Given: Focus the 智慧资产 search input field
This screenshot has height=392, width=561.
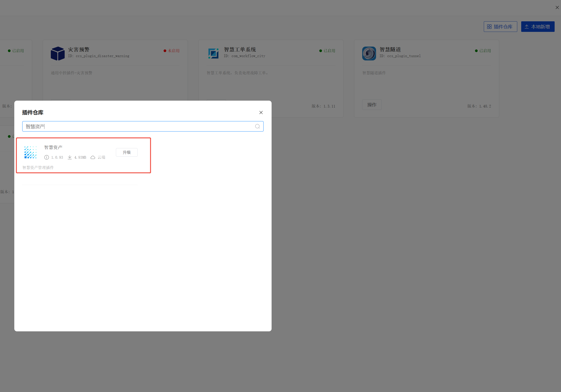Looking at the screenshot, I should click(x=143, y=126).
